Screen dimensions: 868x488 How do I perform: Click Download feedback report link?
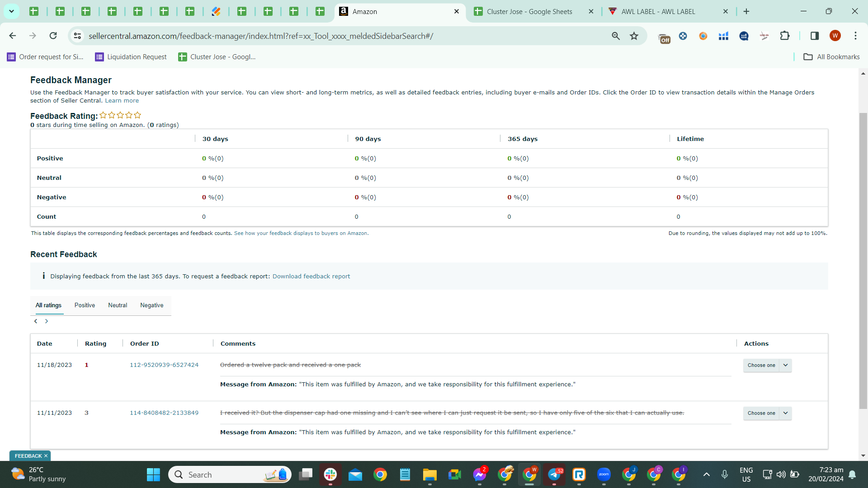tap(311, 276)
